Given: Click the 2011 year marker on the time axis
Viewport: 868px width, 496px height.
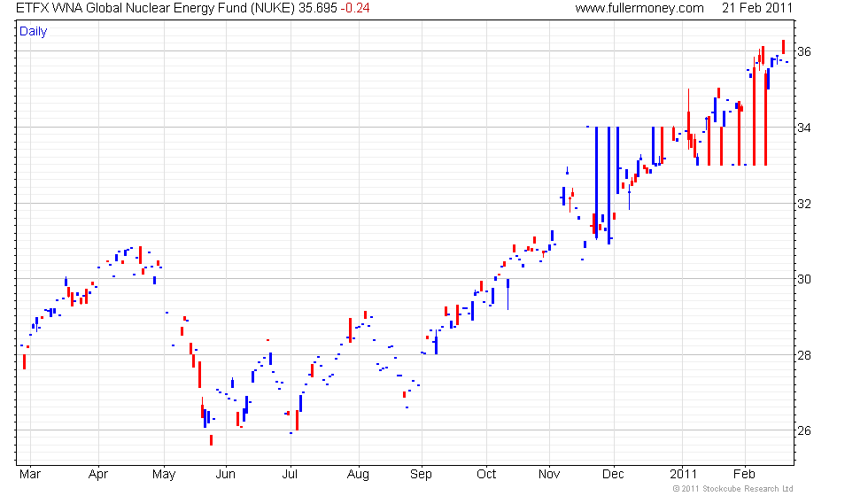Looking at the screenshot, I should pyautogui.click(x=684, y=473).
